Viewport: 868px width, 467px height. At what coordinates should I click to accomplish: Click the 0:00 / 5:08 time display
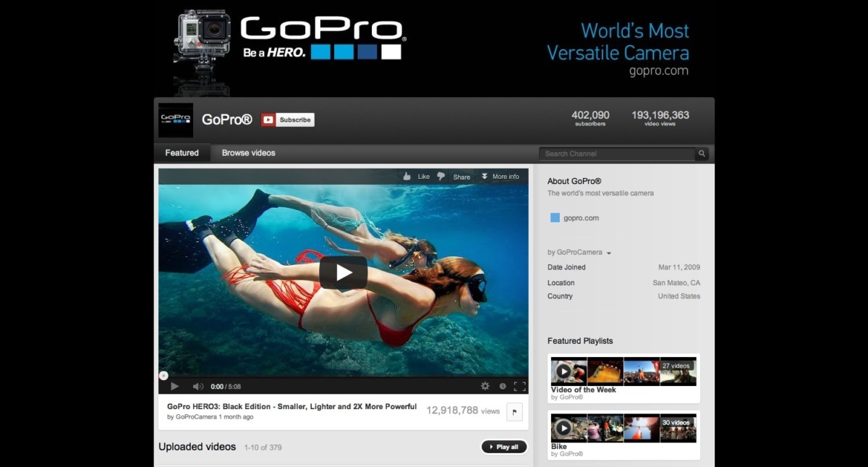tap(224, 387)
